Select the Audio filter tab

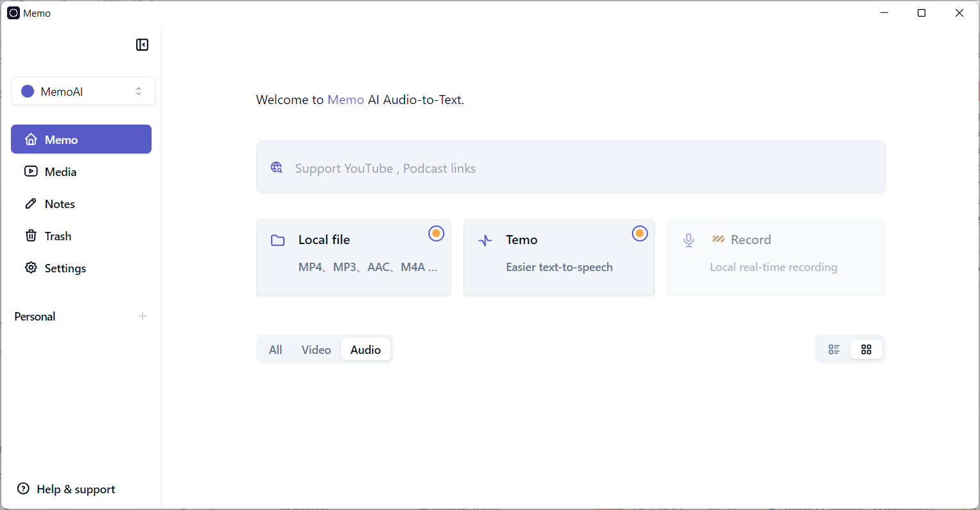click(x=365, y=349)
